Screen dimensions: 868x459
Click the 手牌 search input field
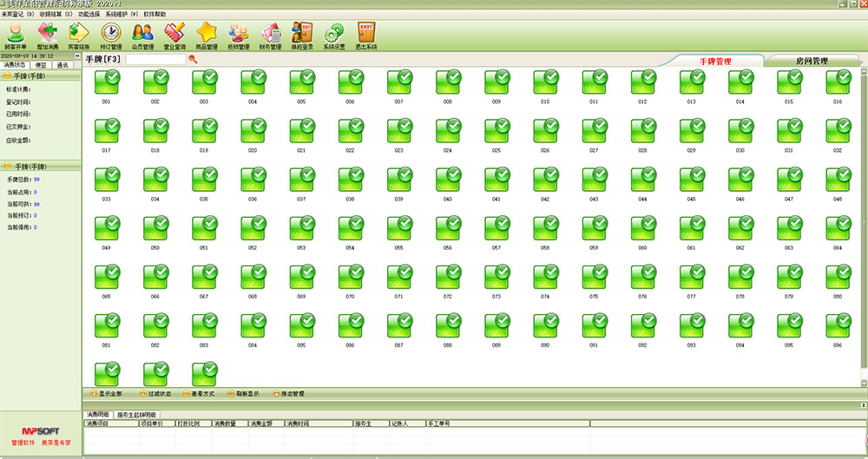click(x=155, y=60)
